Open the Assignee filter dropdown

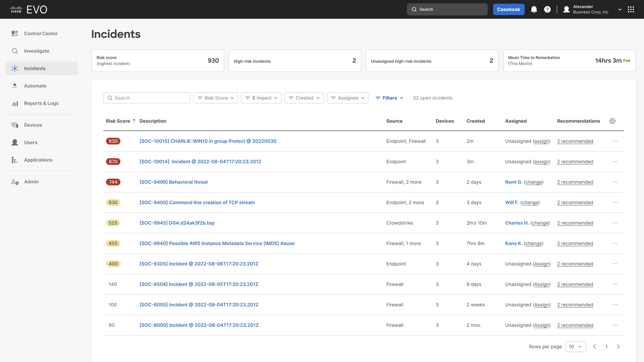point(348,98)
